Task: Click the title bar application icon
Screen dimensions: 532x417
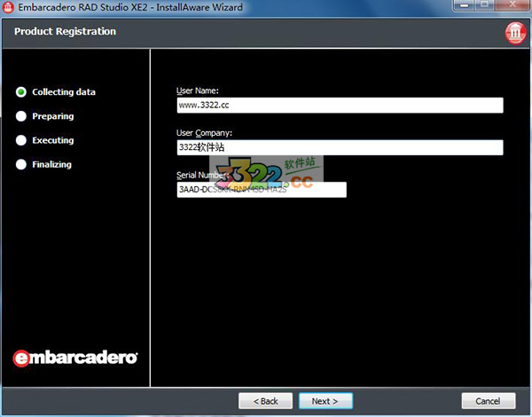Action: (x=8, y=7)
